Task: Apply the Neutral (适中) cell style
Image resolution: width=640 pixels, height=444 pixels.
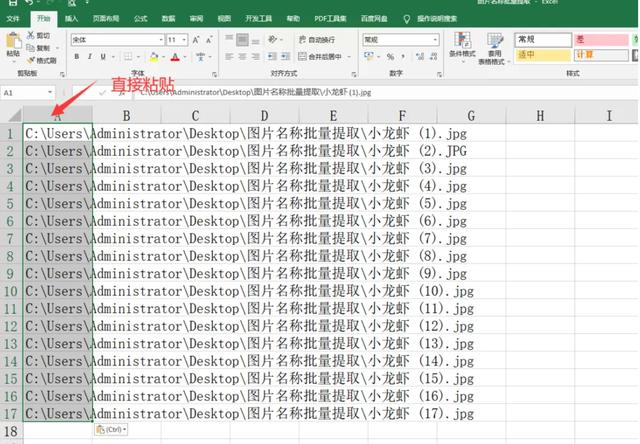Action: [x=543, y=55]
